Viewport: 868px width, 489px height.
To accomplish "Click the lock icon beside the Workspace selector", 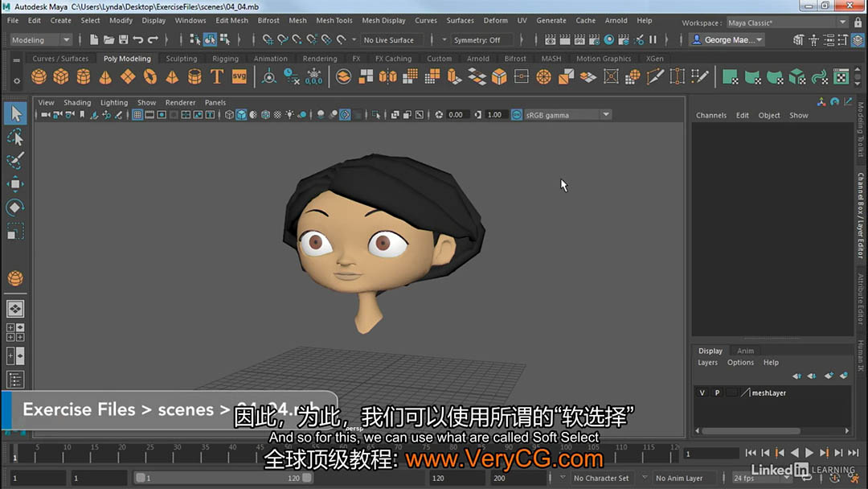I will (858, 23).
